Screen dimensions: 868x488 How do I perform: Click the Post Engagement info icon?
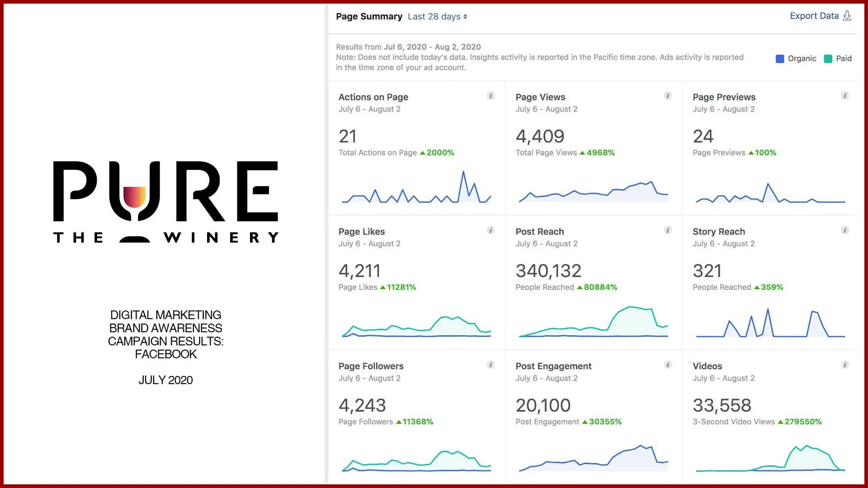(668, 365)
